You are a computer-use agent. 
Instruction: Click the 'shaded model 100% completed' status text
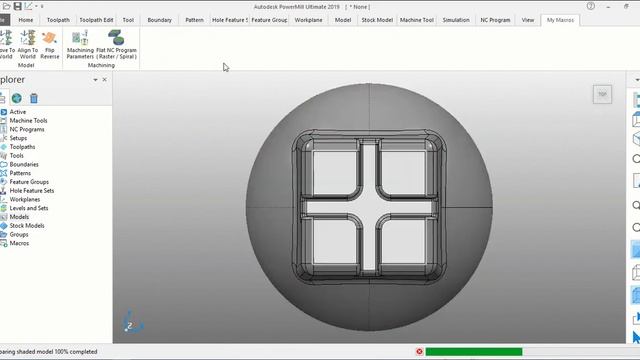pyautogui.click(x=57, y=351)
